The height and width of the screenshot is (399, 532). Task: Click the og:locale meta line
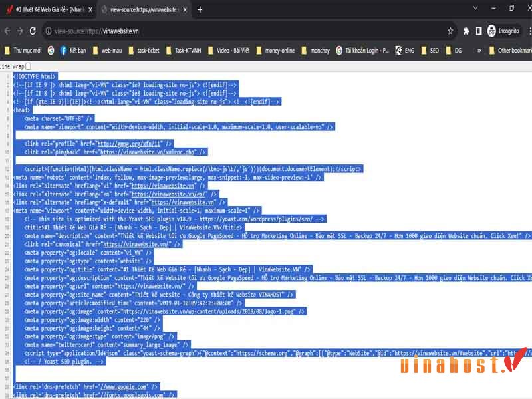[x=88, y=253]
